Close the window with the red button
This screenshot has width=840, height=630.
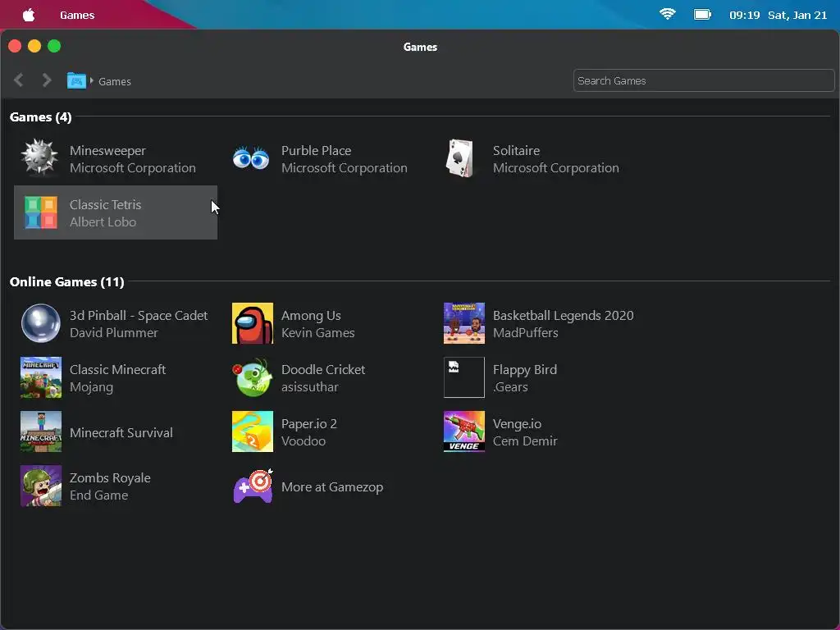15,46
